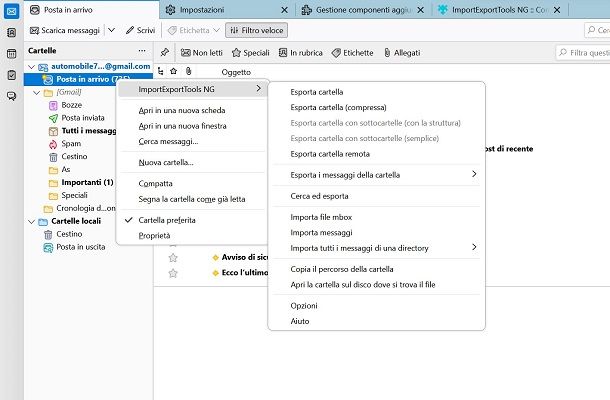Screen dimensions: 610x400
Task: Collapse the automobile7 gmail account
Action: (x=32, y=67)
